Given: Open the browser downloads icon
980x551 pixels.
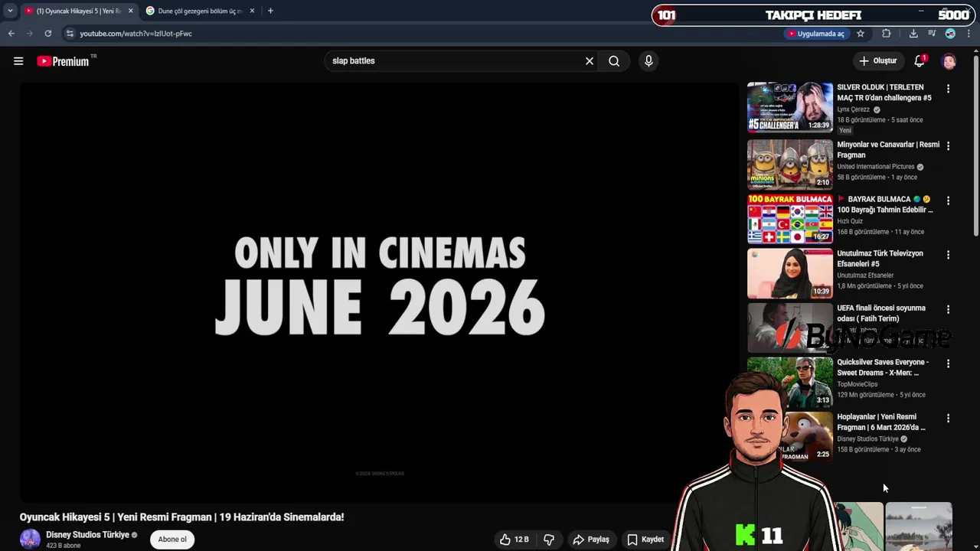Looking at the screenshot, I should (913, 34).
